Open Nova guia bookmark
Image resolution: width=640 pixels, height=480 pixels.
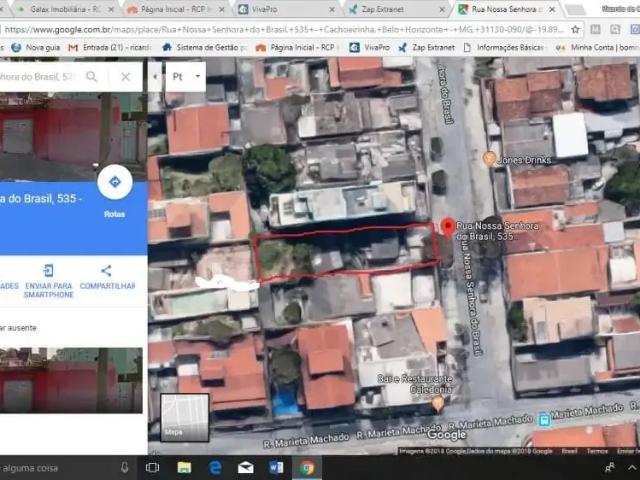36,47
